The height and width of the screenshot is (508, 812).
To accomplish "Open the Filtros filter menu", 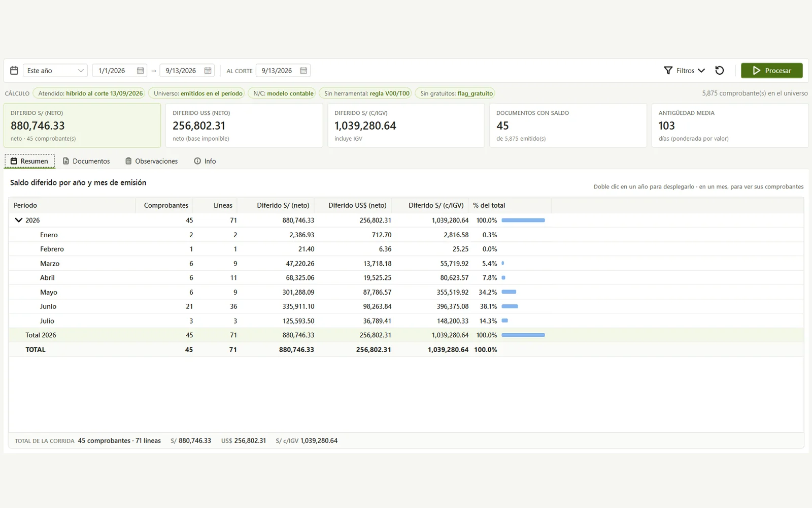I will pos(685,71).
